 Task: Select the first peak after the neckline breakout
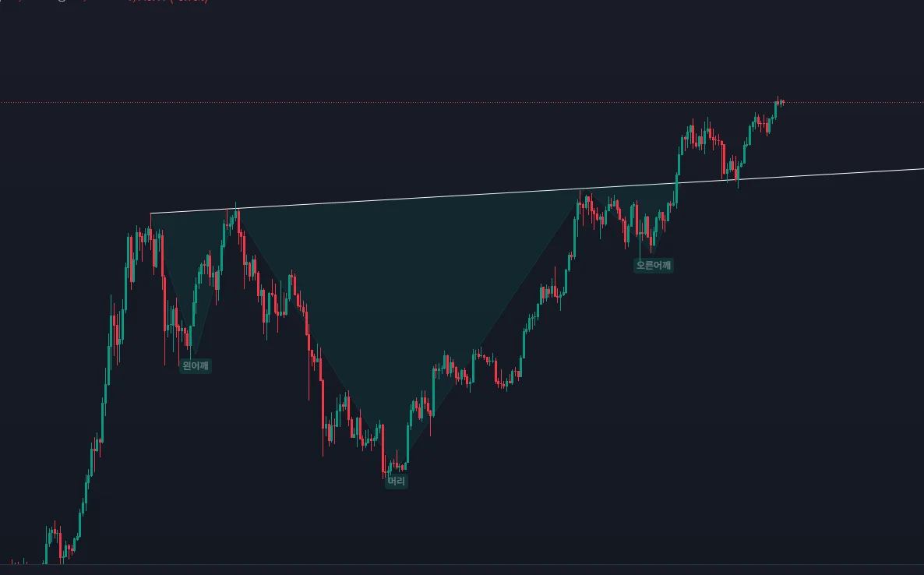click(692, 129)
